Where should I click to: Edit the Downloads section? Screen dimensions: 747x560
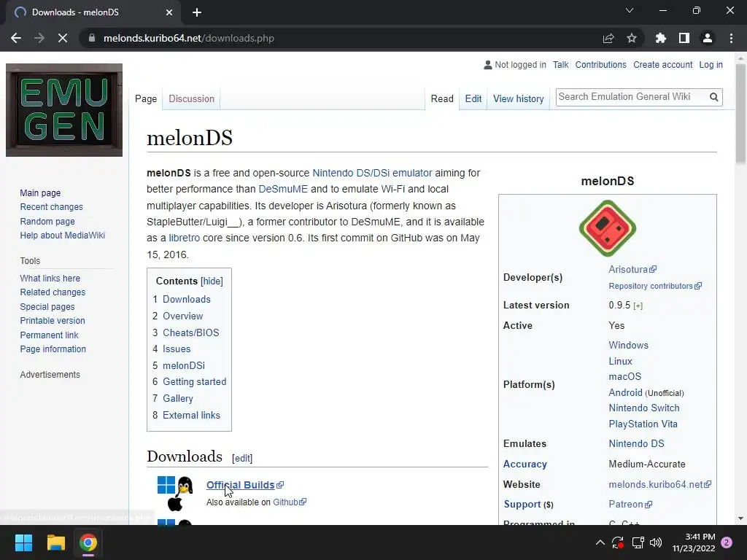click(242, 458)
